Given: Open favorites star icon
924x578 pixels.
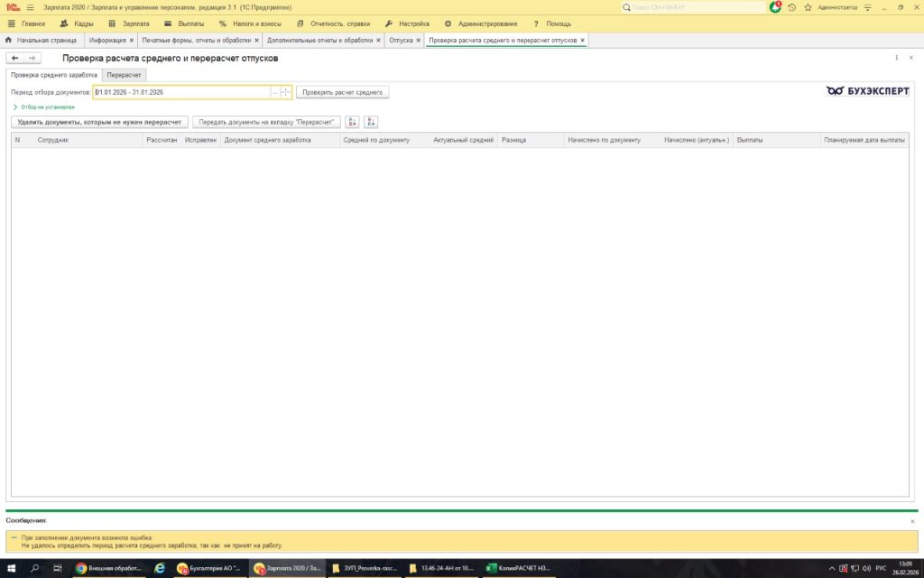Looking at the screenshot, I should coord(808,7).
